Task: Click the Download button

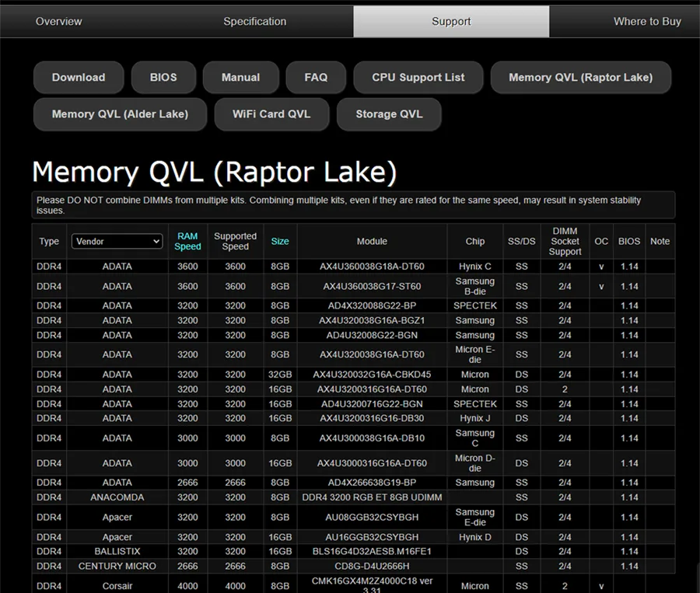Action: click(79, 77)
